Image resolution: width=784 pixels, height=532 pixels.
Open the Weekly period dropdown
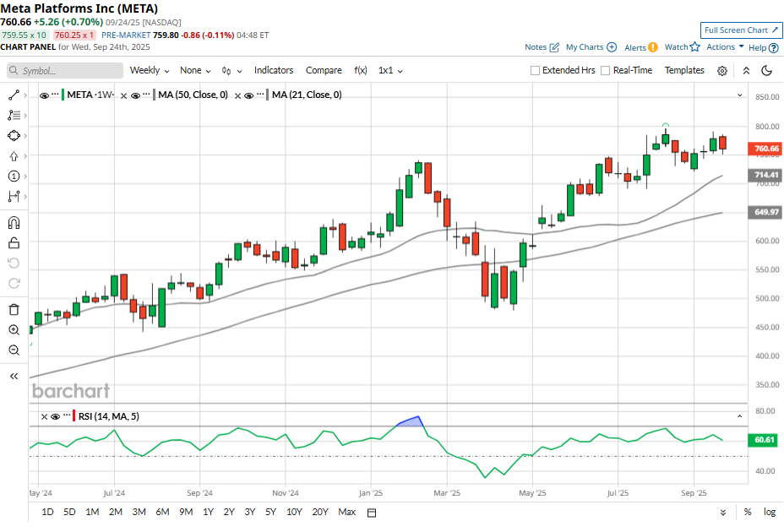(150, 70)
